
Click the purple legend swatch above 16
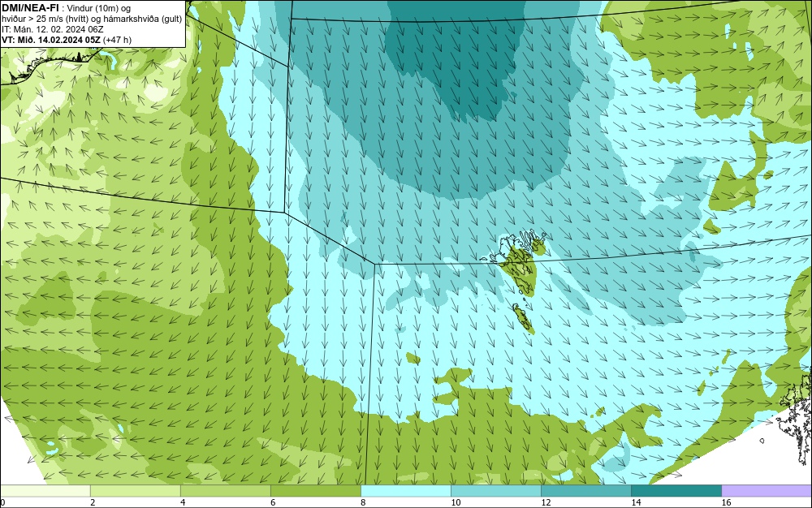pyautogui.click(x=767, y=491)
